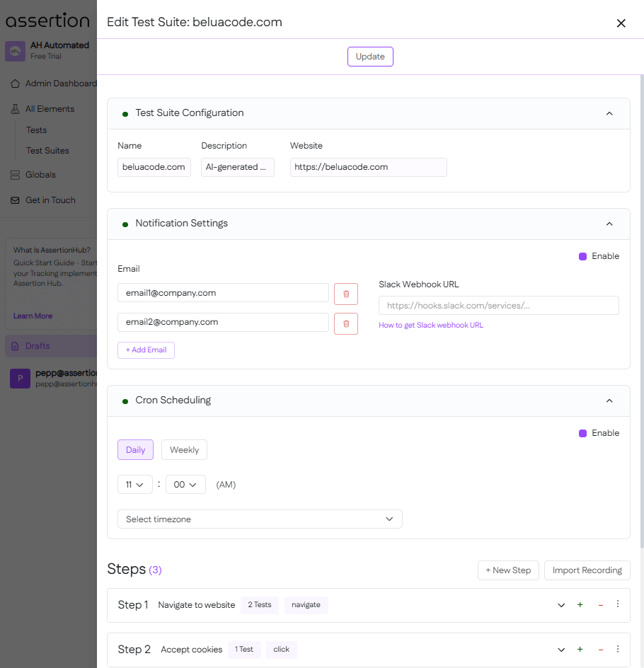Select Tests from the sidebar navigation
This screenshot has height=668, width=644.
point(35,129)
